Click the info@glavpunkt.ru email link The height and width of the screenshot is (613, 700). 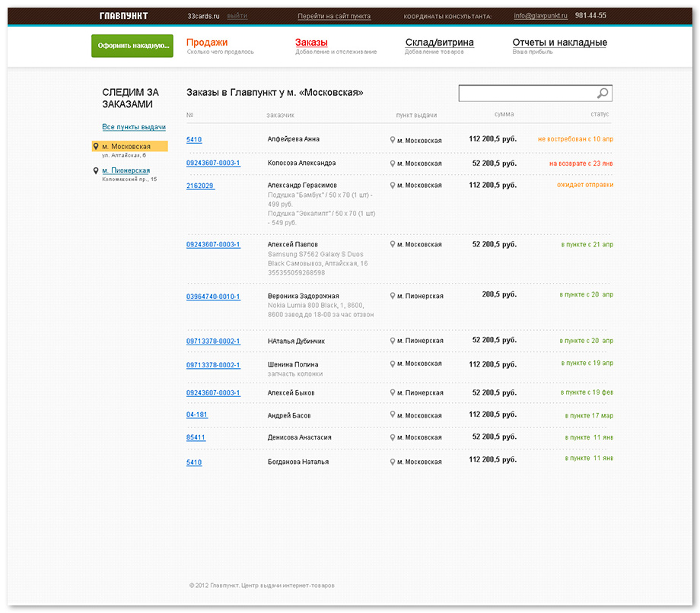point(540,16)
